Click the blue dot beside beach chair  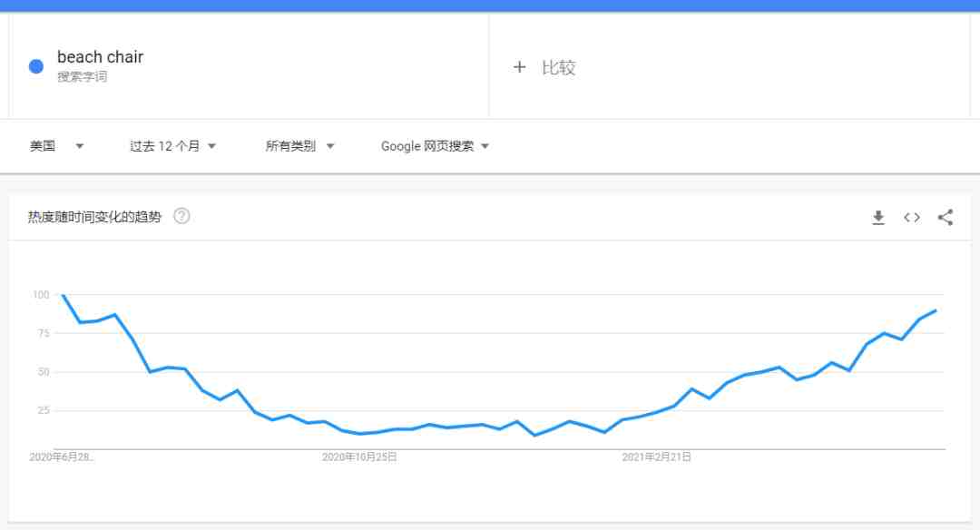pyautogui.click(x=36, y=66)
